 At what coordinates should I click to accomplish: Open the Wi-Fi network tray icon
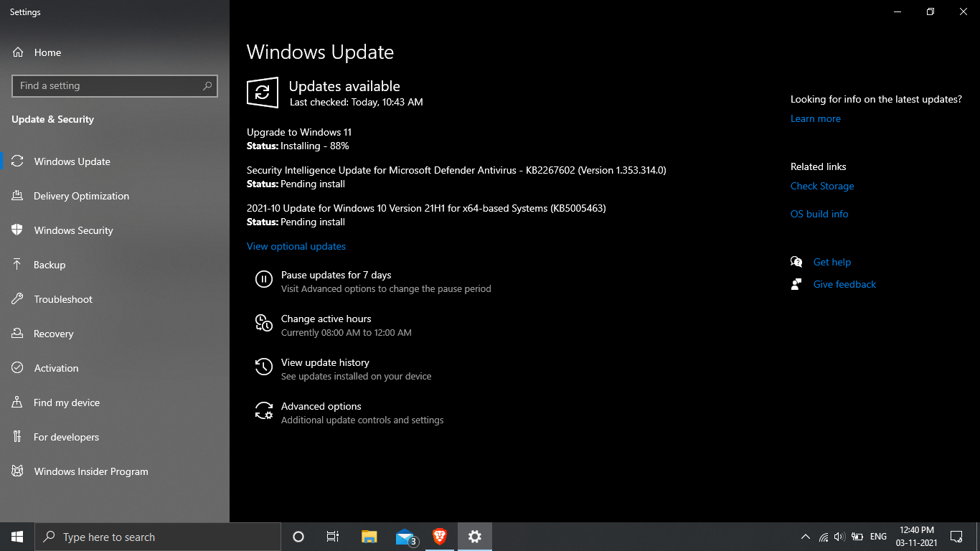[x=824, y=537]
